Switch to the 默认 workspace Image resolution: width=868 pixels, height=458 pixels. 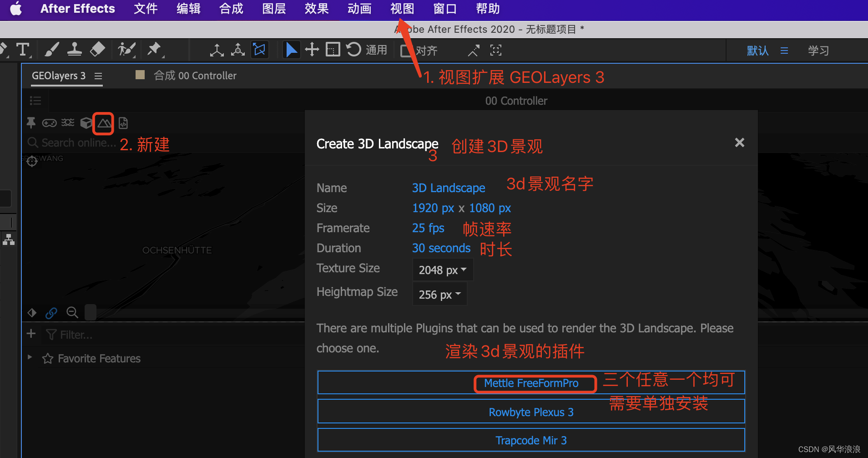pos(758,51)
